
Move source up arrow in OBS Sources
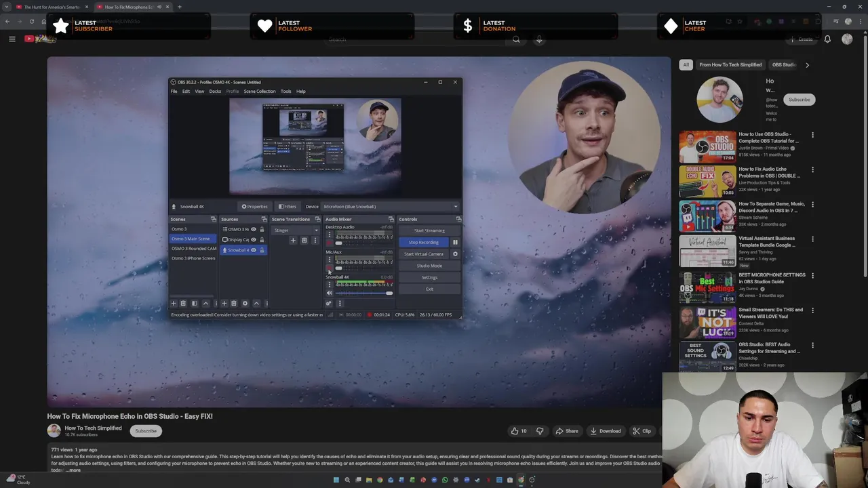(256, 303)
